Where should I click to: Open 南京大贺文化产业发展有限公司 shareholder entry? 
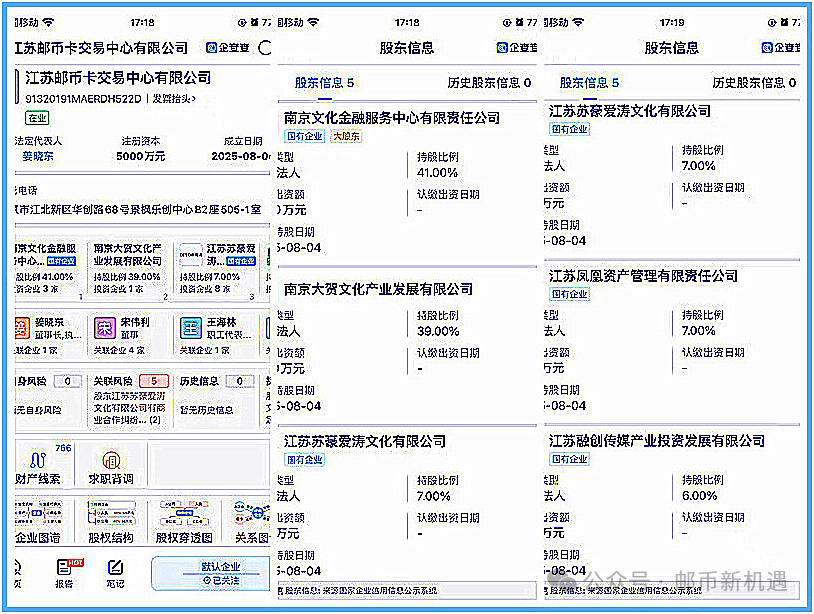[378, 289]
